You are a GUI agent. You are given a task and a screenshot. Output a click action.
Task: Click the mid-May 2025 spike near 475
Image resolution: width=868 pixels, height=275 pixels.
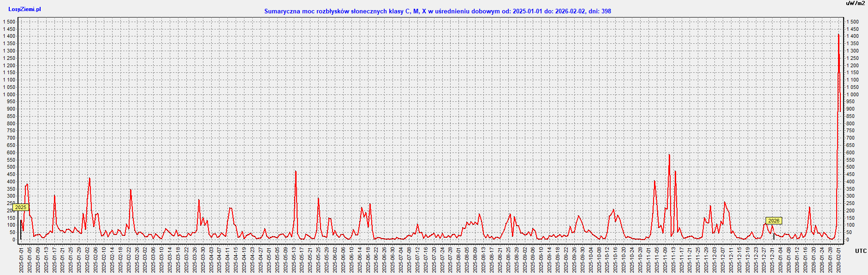(296, 172)
